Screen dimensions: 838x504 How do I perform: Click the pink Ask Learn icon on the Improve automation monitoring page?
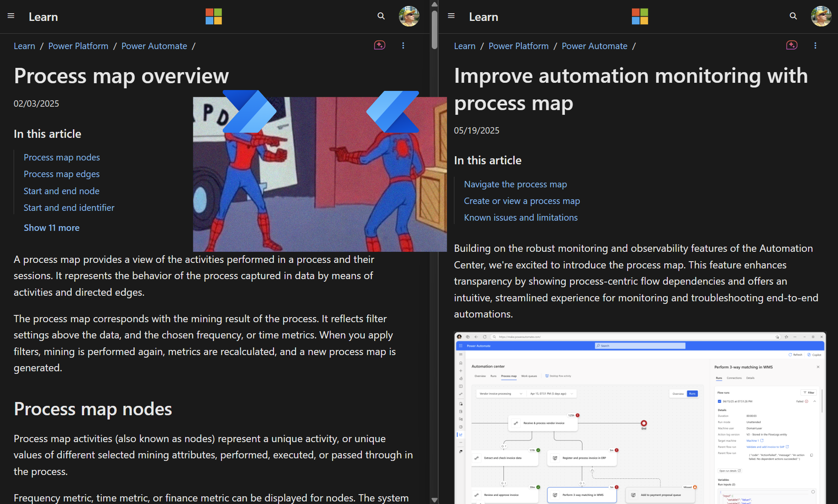point(791,45)
